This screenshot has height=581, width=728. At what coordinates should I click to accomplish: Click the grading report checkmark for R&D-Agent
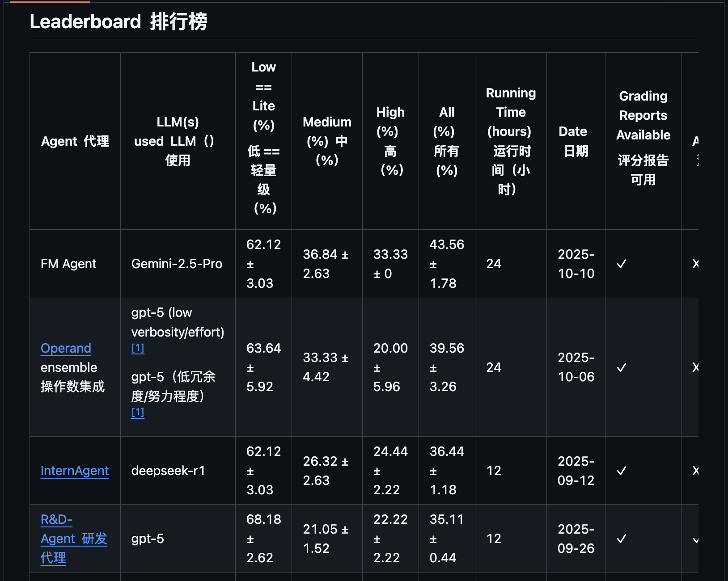pos(622,539)
